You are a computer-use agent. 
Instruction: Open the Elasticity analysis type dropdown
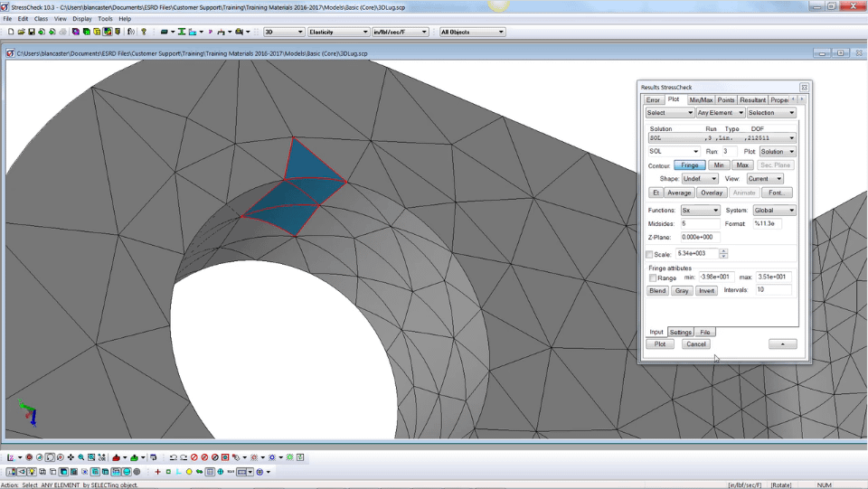tap(337, 32)
